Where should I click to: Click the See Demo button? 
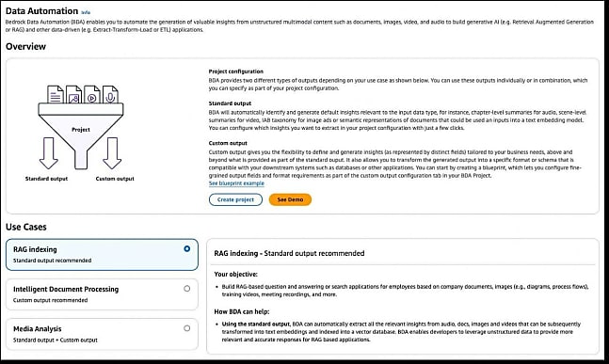[x=290, y=199]
